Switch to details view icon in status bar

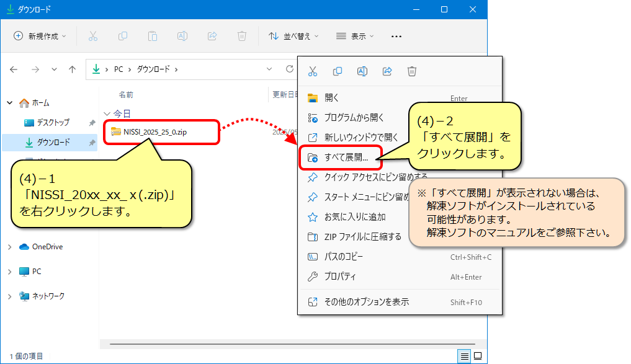463,356
